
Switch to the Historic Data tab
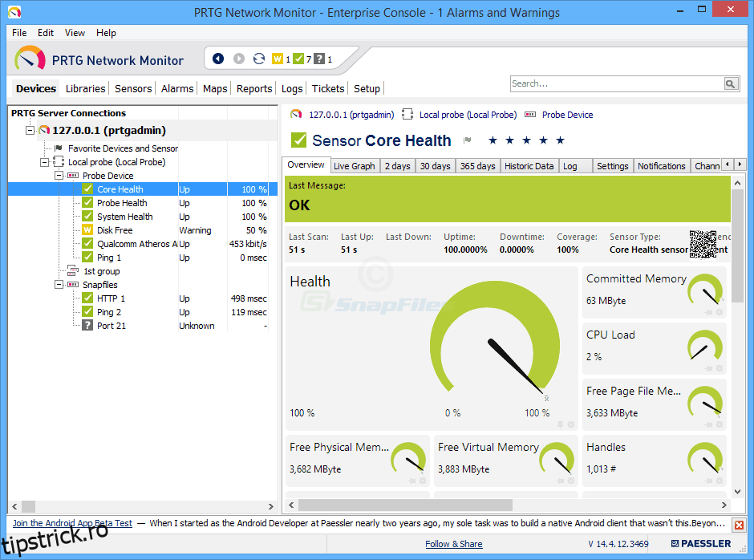pyautogui.click(x=529, y=166)
